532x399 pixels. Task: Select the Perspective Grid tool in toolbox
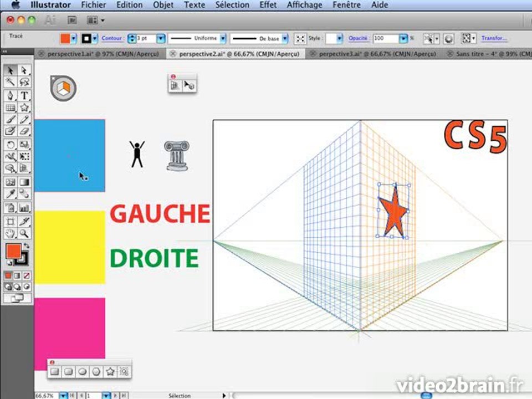pos(24,168)
